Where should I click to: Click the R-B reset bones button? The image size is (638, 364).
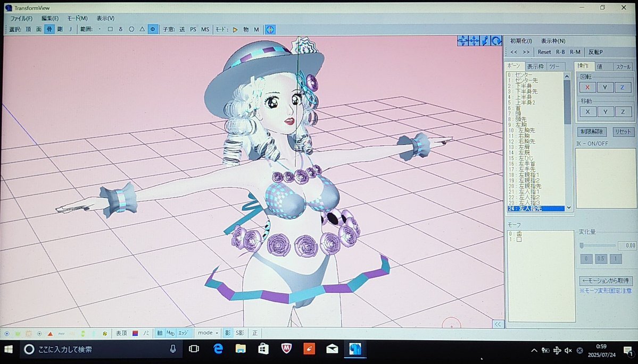click(x=560, y=52)
